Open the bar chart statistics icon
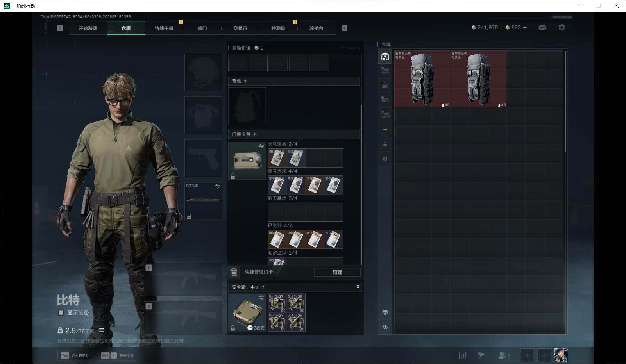The height and width of the screenshot is (364, 626). [x=463, y=355]
